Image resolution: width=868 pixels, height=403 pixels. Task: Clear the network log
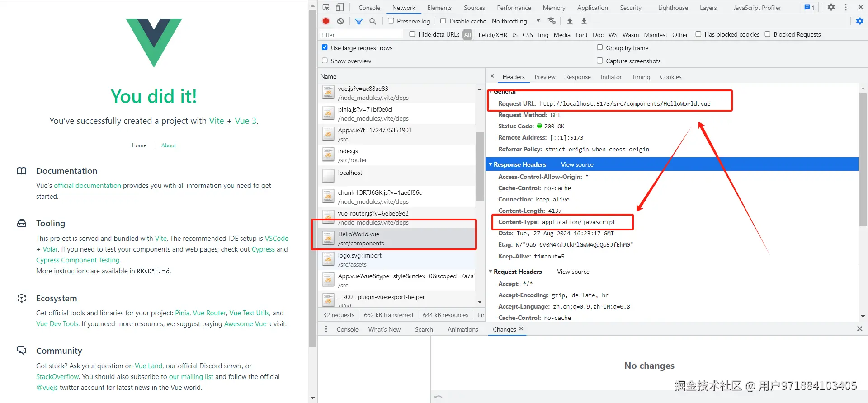(x=340, y=21)
